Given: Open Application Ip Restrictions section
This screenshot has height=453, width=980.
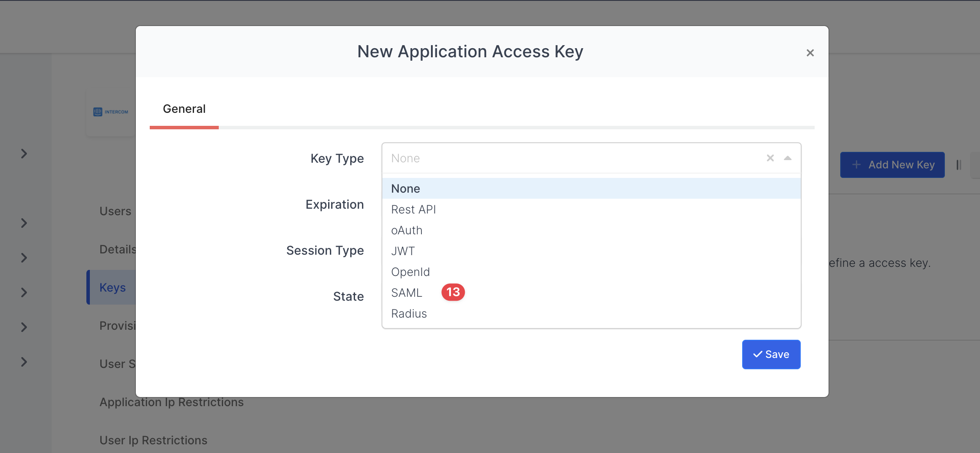Looking at the screenshot, I should (171, 402).
